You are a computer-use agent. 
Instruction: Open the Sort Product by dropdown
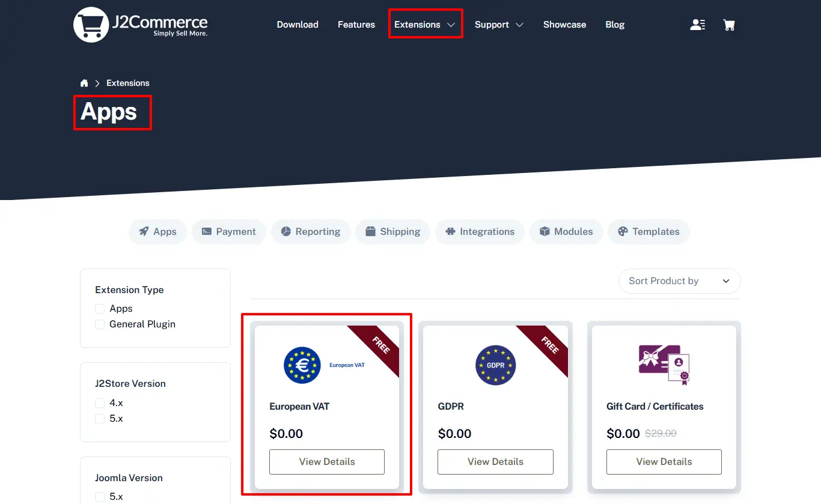[x=680, y=281]
